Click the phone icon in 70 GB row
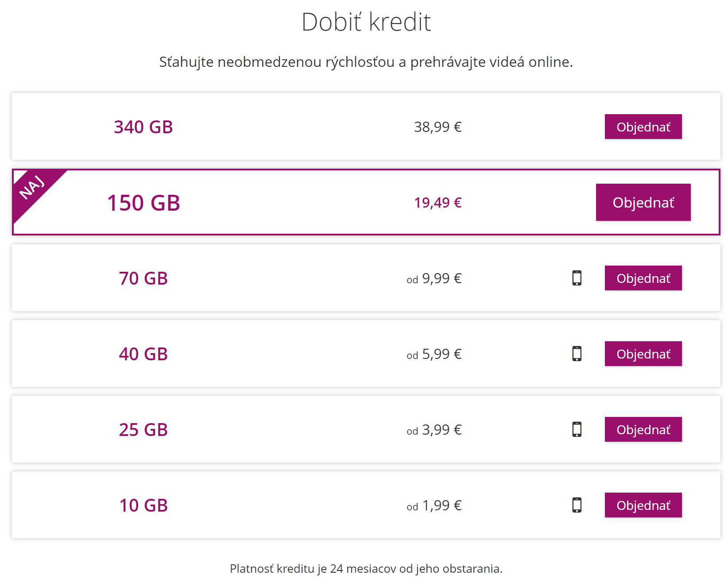 point(577,278)
